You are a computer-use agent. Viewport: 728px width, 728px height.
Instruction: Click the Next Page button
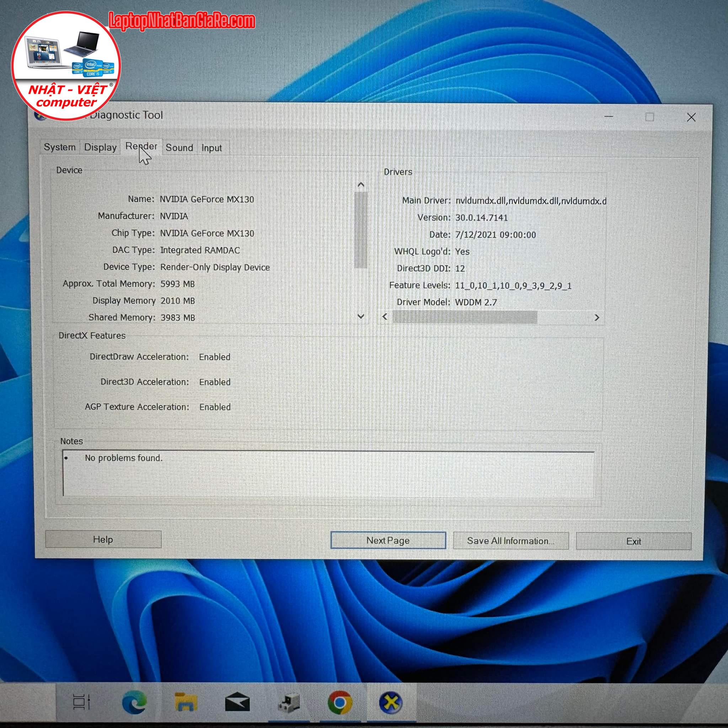[388, 540]
